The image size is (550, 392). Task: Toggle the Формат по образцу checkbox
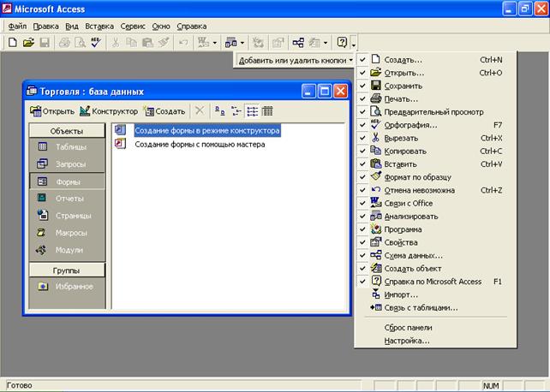coord(363,176)
